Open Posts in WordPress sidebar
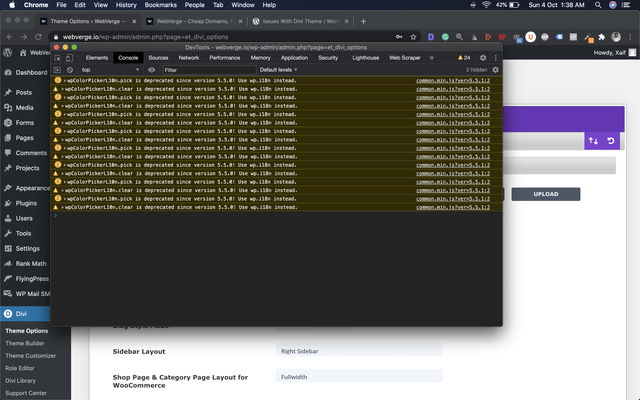 (x=26, y=92)
